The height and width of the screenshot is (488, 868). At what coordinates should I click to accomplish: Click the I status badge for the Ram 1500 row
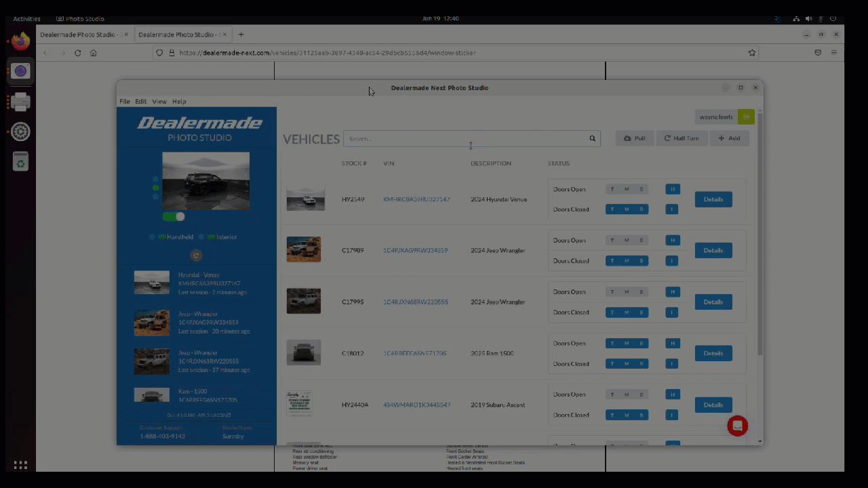pyautogui.click(x=672, y=363)
